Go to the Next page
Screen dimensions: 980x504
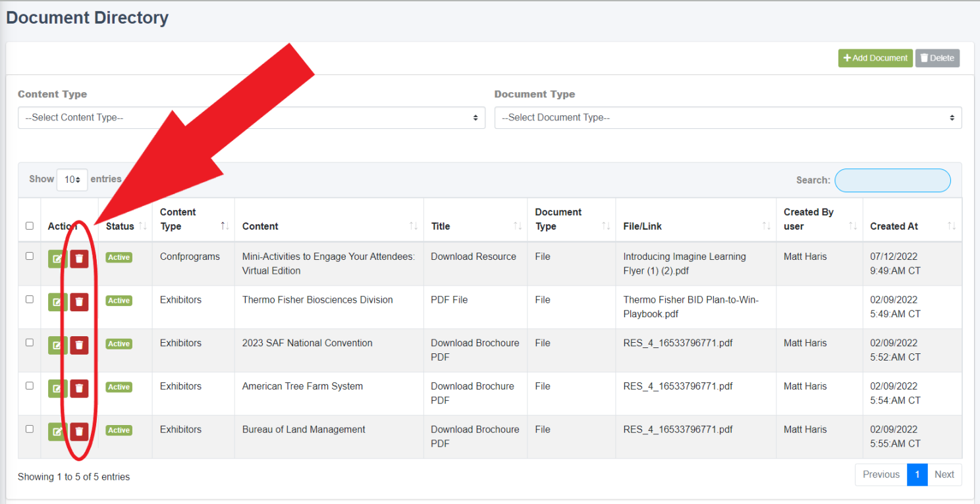coord(944,474)
